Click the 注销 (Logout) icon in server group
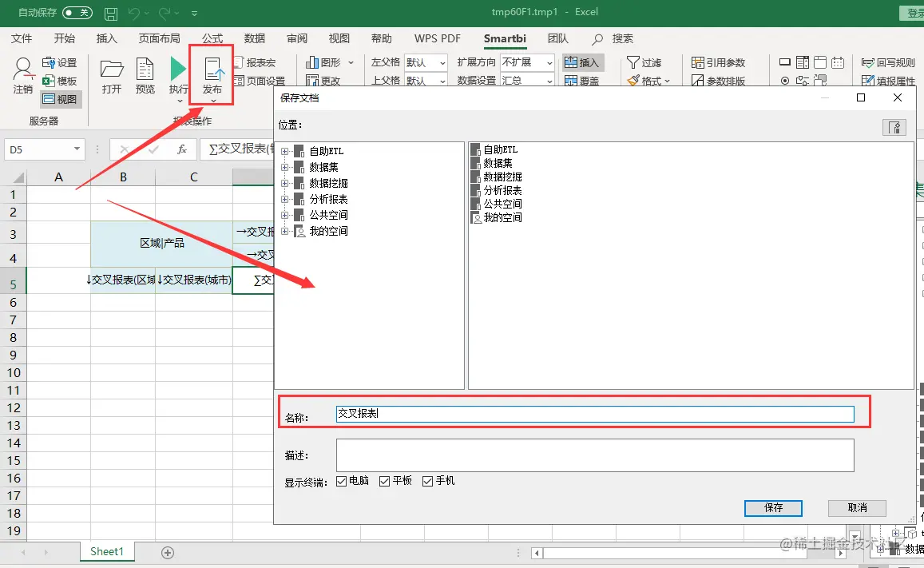This screenshot has height=568, width=924. [x=22, y=74]
